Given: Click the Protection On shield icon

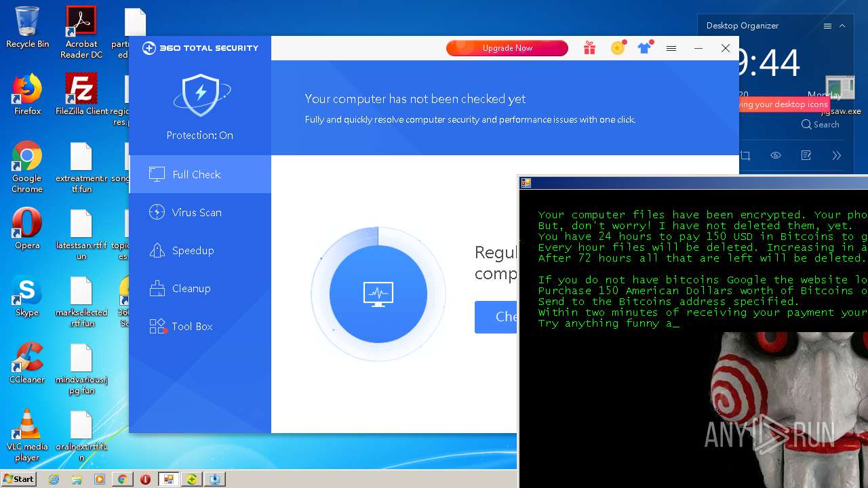Looking at the screenshot, I should pyautogui.click(x=201, y=96).
